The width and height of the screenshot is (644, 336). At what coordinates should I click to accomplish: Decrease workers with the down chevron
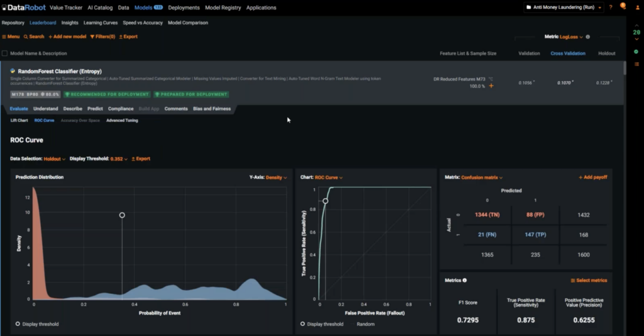coord(636,39)
